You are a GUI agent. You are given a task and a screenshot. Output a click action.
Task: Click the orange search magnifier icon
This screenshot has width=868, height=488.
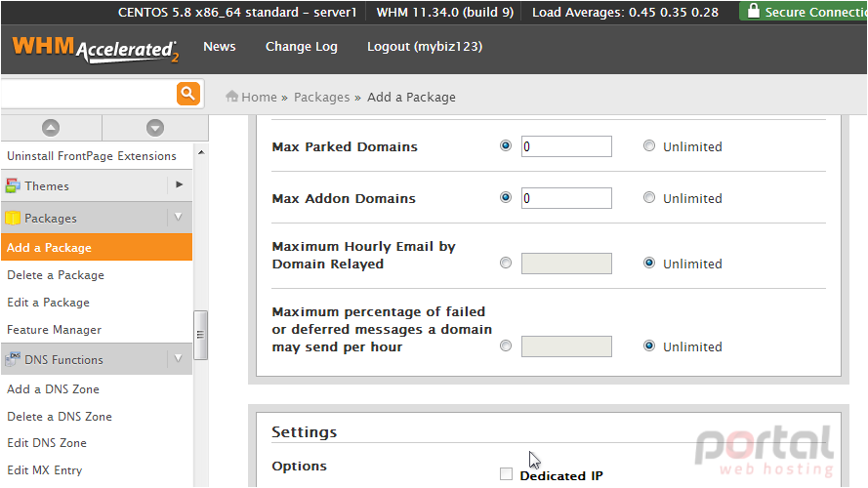(x=188, y=93)
